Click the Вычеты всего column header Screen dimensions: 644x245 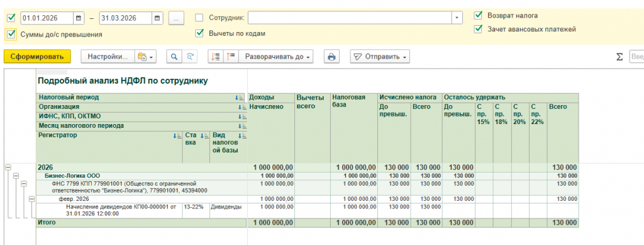(x=313, y=128)
